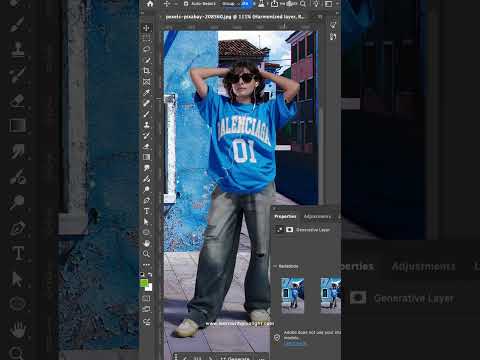Select the Lasso tool

click(x=146, y=49)
